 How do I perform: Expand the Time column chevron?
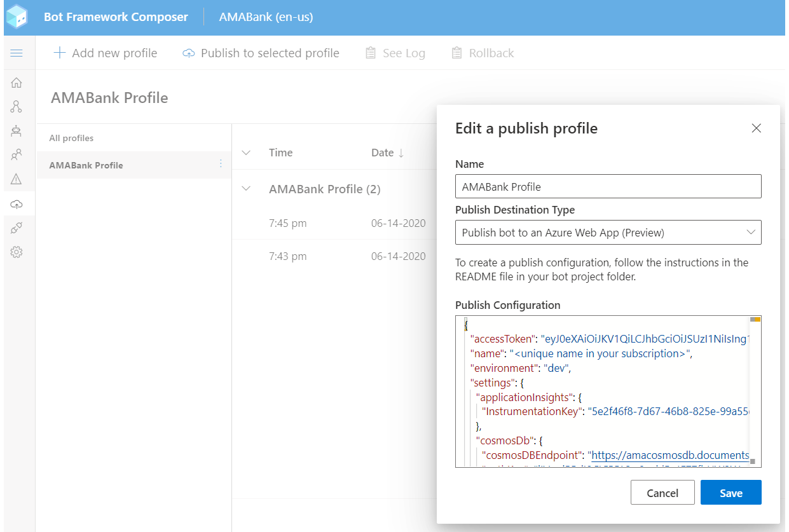[245, 153]
